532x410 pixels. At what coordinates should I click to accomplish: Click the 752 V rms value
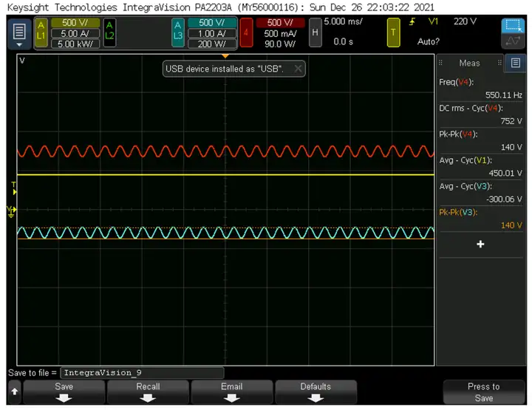point(511,121)
